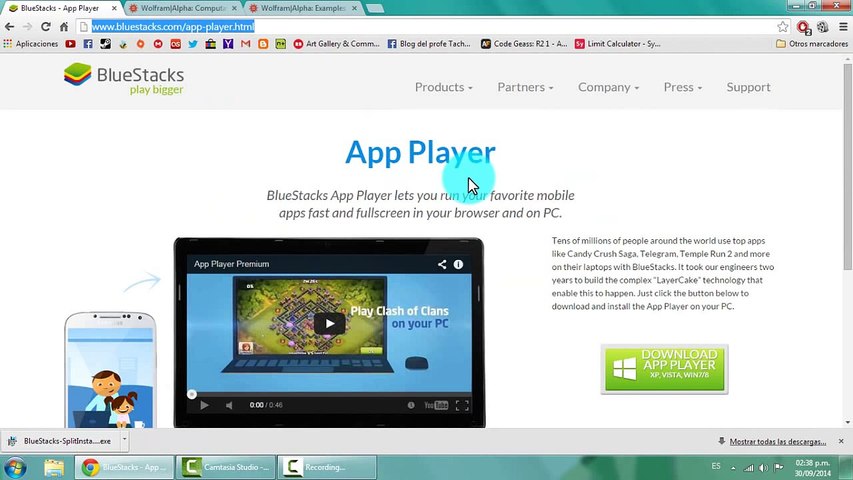The width and height of the screenshot is (853, 480).
Task: Close the Wolfram|Alpha Examples tab
Action: (354, 8)
